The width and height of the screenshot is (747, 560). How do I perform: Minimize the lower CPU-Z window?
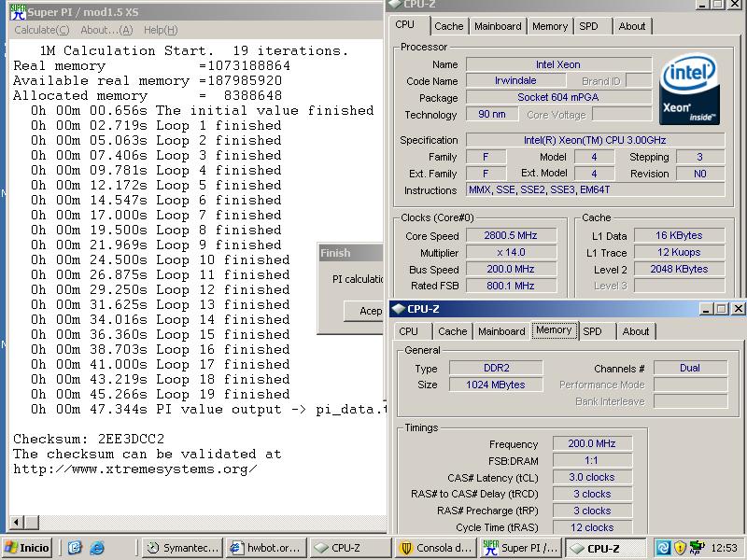coord(706,309)
